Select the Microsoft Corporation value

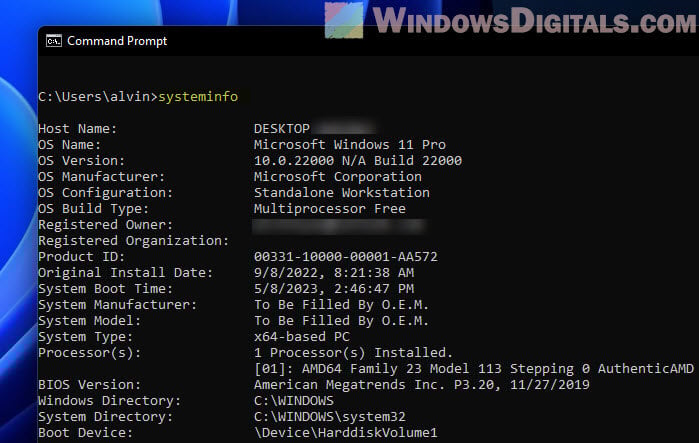coord(337,177)
